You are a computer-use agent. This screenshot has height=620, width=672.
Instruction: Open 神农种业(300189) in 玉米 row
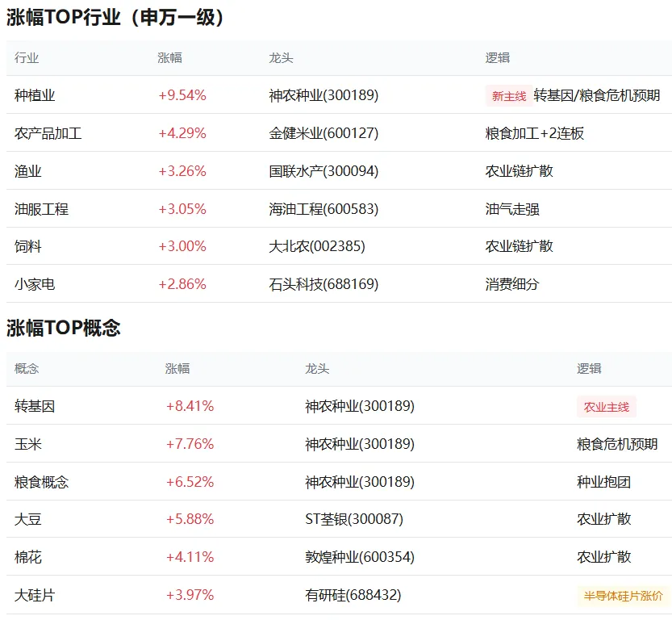360,444
